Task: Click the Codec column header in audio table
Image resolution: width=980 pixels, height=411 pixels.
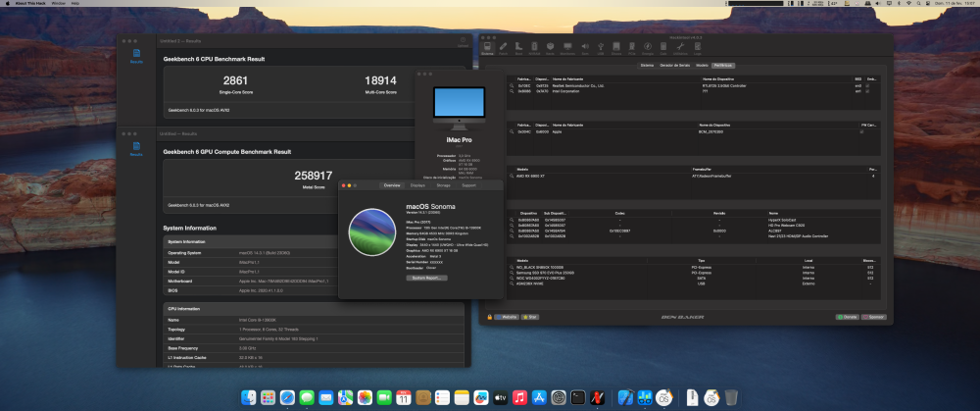Action: point(619,213)
